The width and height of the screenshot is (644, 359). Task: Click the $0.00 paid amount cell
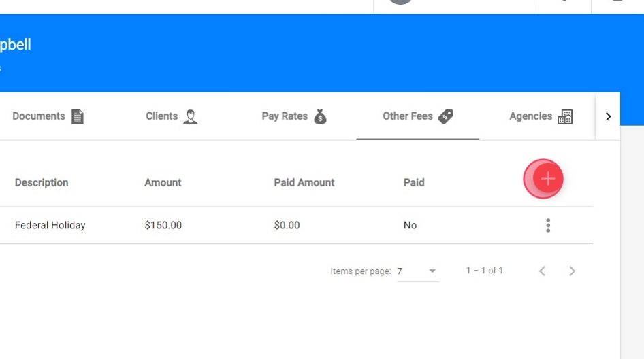pos(287,225)
